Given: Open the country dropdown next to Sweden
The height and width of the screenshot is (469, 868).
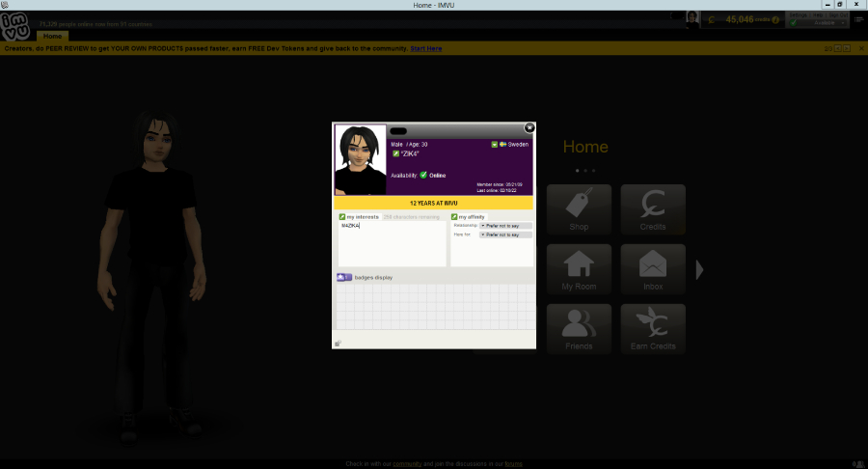Looking at the screenshot, I should coord(495,145).
